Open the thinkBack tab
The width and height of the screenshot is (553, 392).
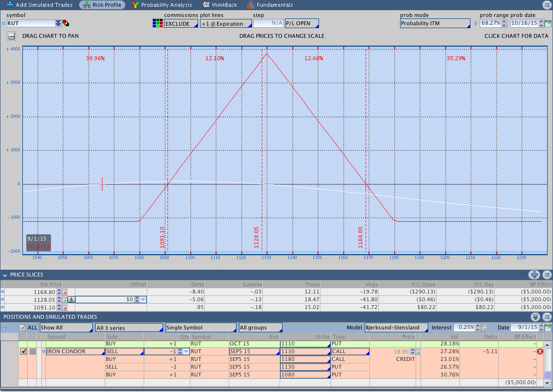220,5
